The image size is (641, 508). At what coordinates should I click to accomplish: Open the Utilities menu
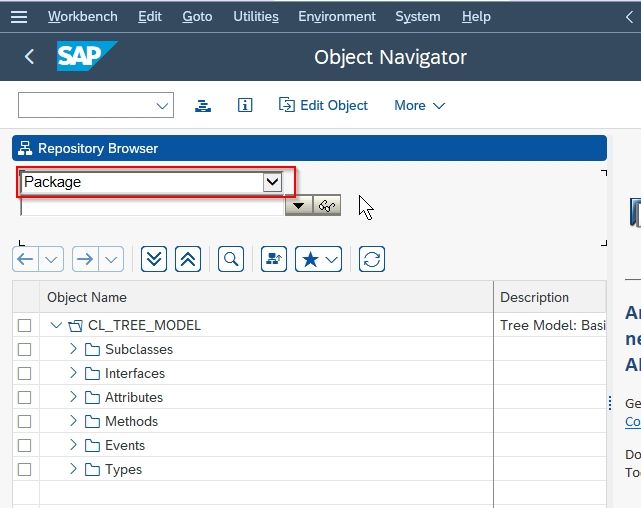pos(256,17)
